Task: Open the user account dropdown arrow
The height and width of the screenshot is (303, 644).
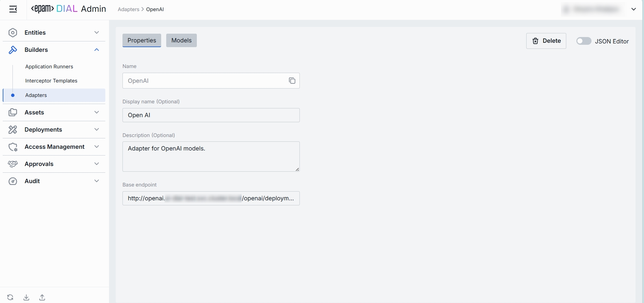Action: (634, 9)
